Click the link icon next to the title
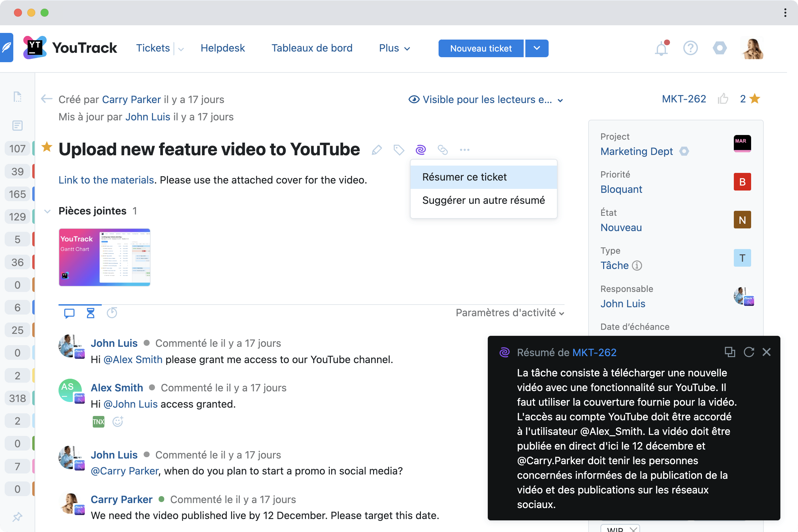Viewport: 798px width, 532px height. pyautogui.click(x=443, y=150)
